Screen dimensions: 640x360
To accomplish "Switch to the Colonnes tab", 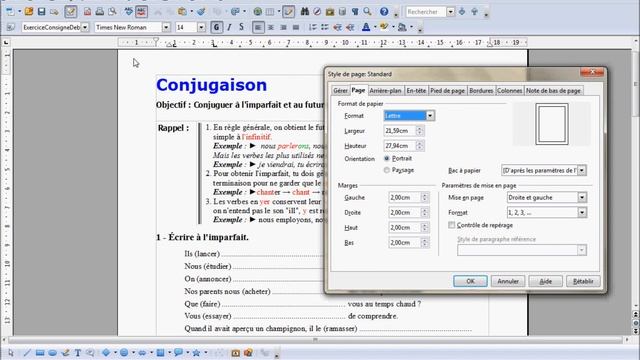I will coord(509,91).
